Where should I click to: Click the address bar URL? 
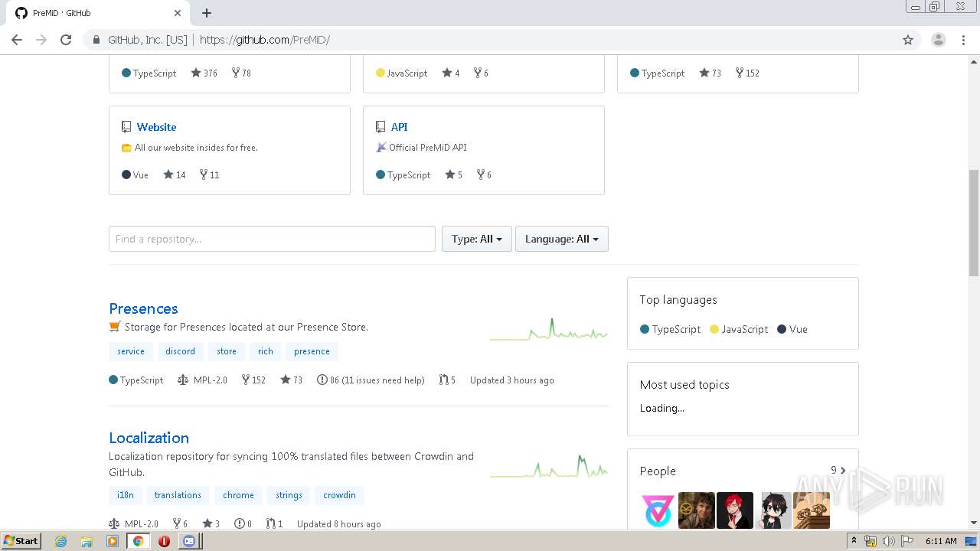pos(264,40)
